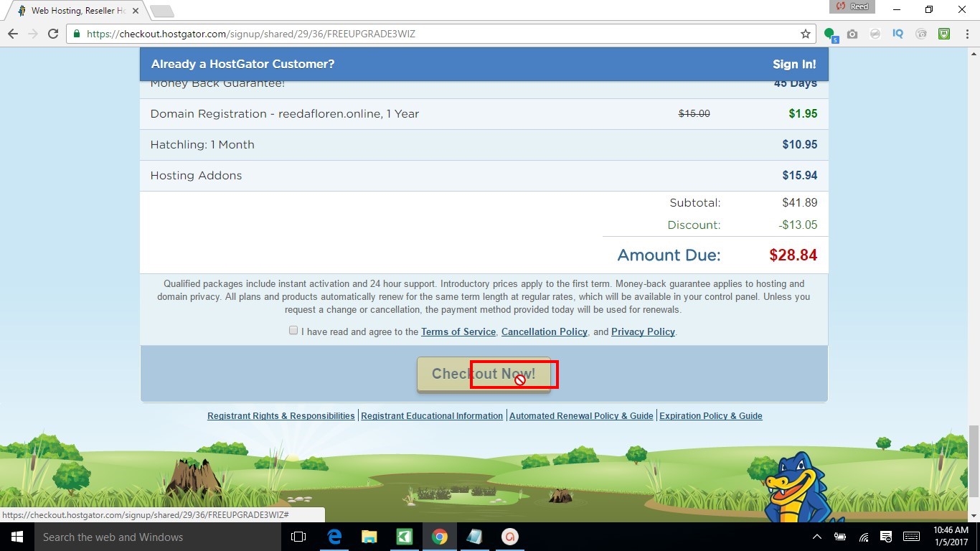Click the page's vertical scrollbar thumb

pyautogui.click(x=974, y=461)
